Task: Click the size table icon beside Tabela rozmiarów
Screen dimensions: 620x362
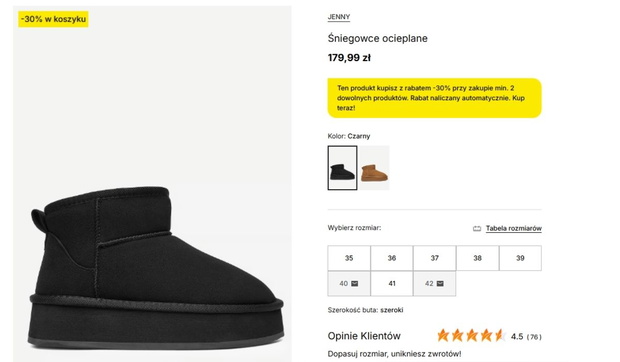Action: 477,228
